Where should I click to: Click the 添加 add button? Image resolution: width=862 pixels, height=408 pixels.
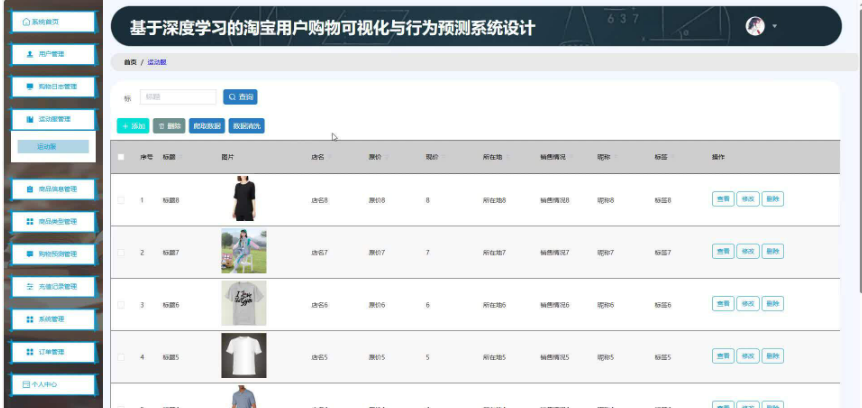click(x=133, y=126)
